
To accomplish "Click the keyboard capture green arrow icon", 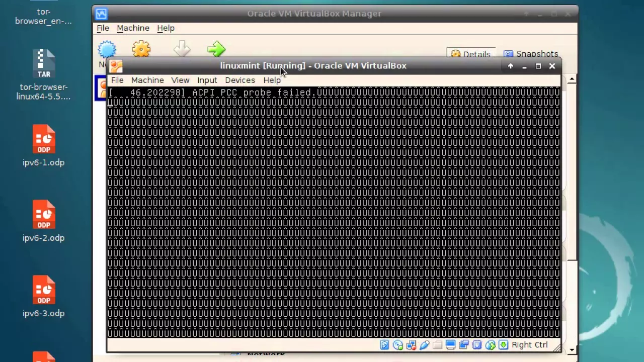I will tap(503, 345).
